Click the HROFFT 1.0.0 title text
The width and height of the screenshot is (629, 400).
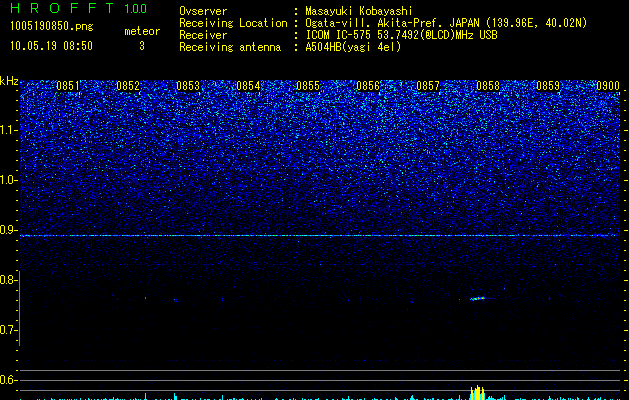coord(78,8)
